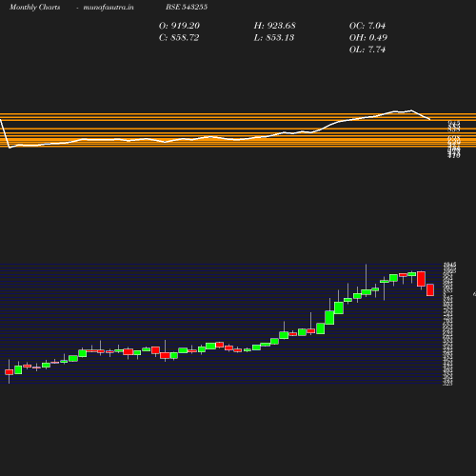Click the open value "O: 919.20"
The width and height of the screenshot is (476, 476).
click(x=179, y=26)
